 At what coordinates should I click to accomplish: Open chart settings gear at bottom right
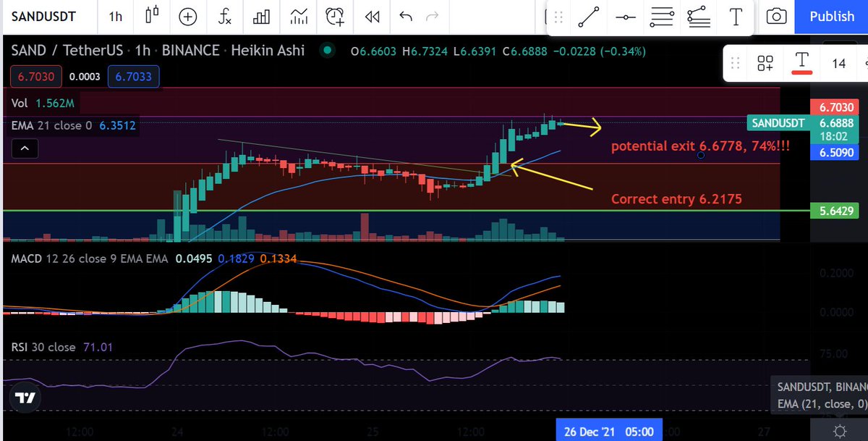(839, 432)
